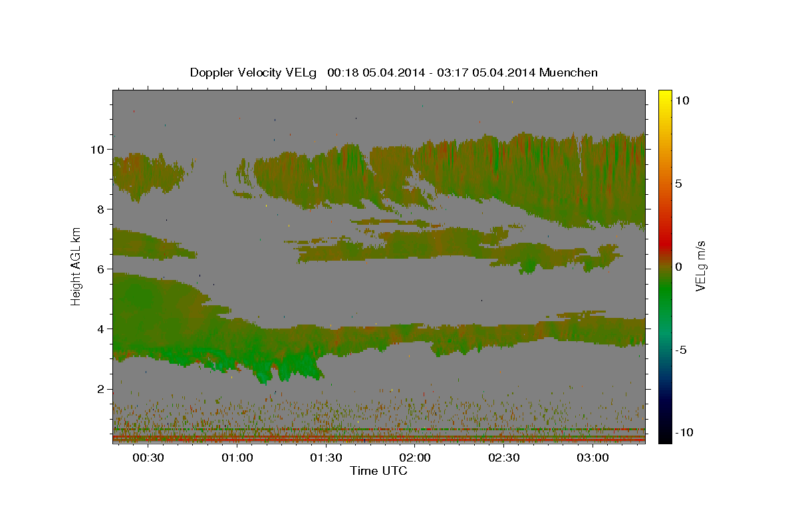Select the '03:00' time axis label
The width and height of the screenshot is (798, 532).
[592, 458]
